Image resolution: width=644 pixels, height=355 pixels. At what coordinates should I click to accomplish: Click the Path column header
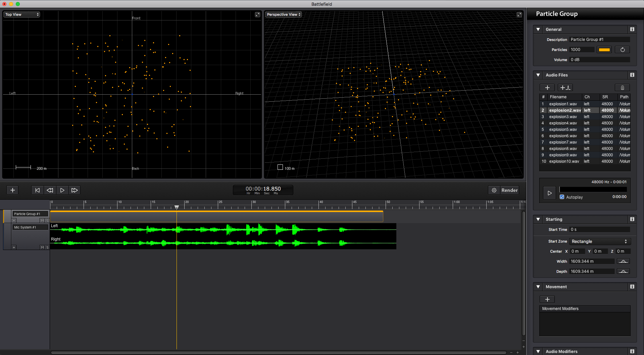coord(624,97)
